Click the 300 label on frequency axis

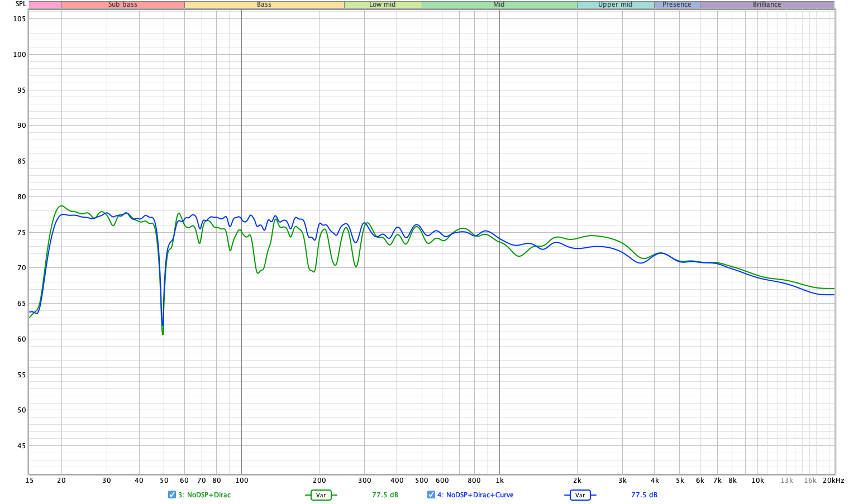click(x=364, y=481)
